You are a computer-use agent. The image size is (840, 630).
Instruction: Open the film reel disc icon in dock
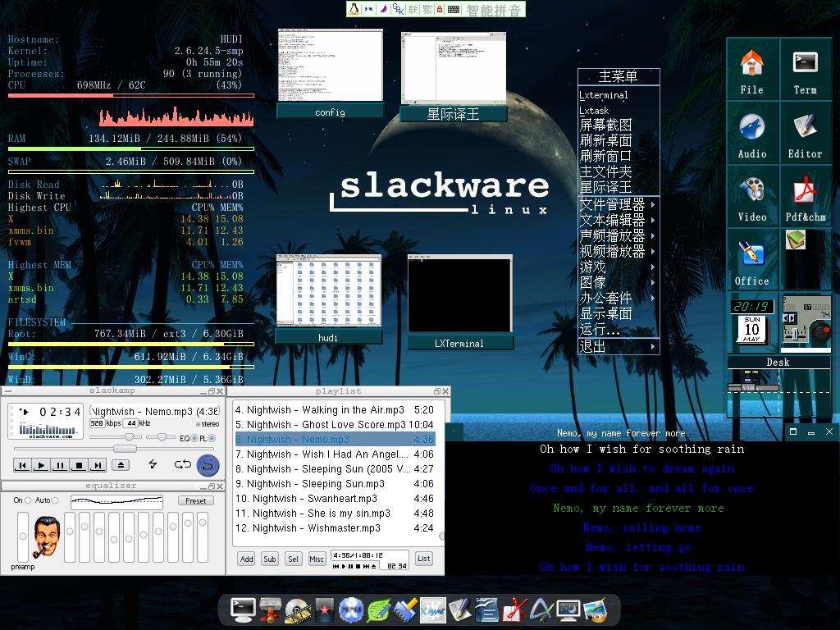(297, 610)
